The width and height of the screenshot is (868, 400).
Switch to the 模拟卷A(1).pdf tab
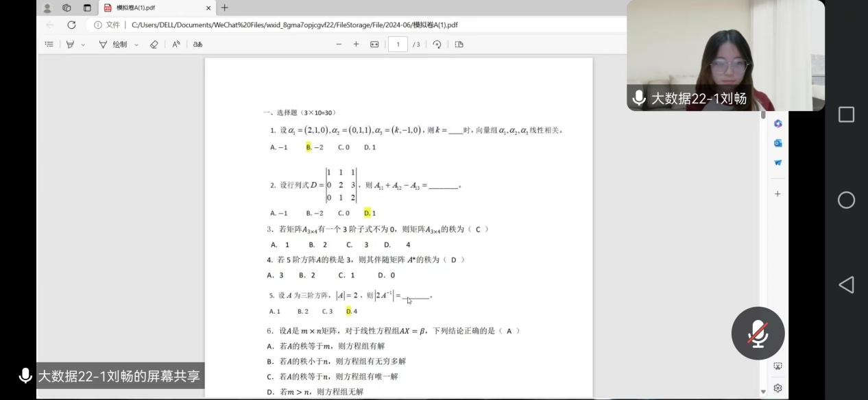click(x=154, y=8)
